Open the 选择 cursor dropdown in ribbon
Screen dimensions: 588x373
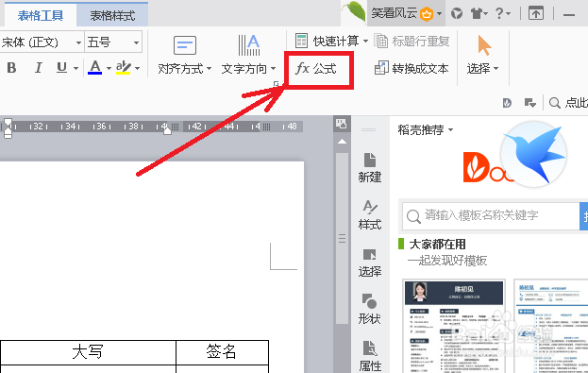pos(483,56)
